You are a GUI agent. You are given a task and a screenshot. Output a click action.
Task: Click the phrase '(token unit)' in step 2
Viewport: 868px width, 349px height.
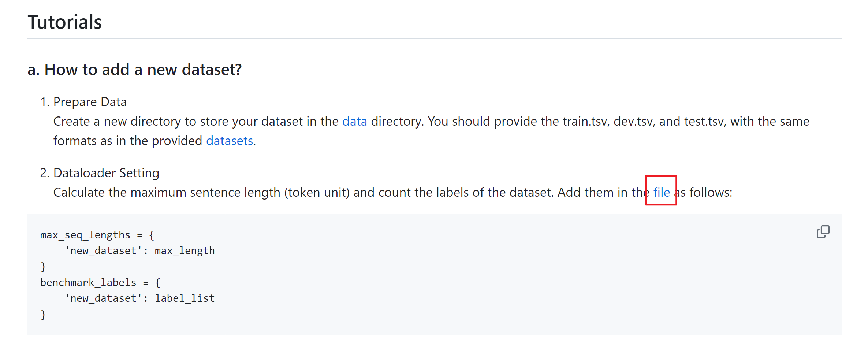click(x=317, y=192)
